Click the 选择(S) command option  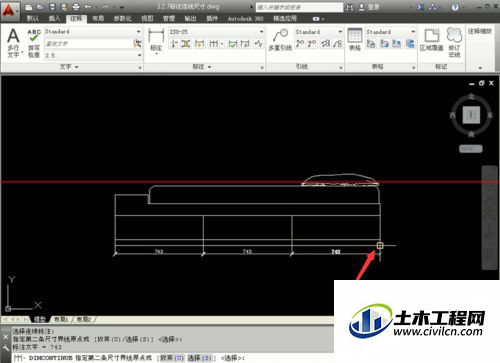click(199, 358)
